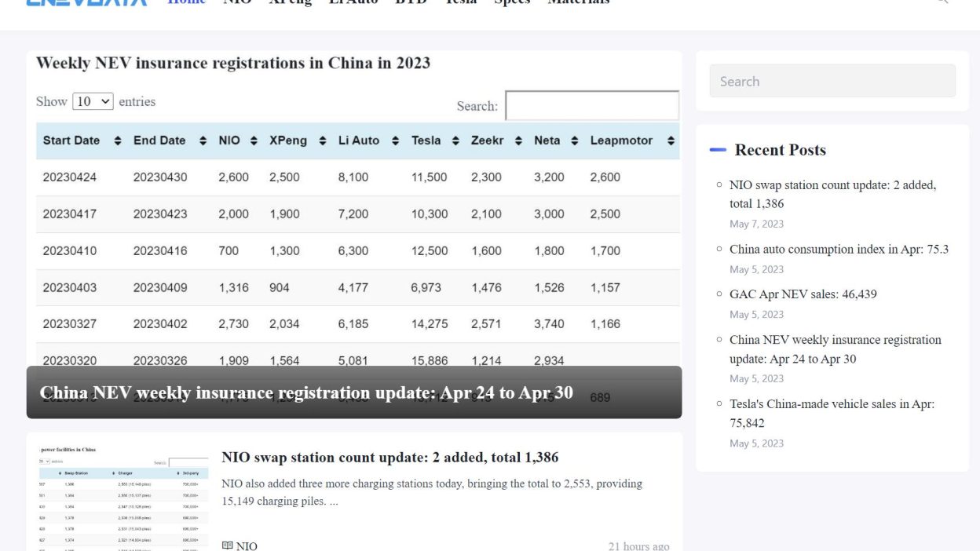Image resolution: width=980 pixels, height=551 pixels.
Task: Open Tesla in the top navigation
Action: click(461, 2)
